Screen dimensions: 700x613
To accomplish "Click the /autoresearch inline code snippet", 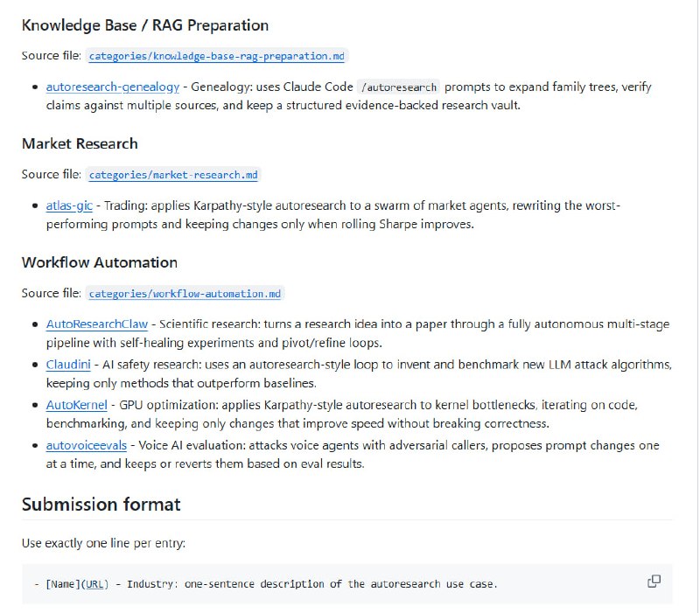I will (400, 87).
